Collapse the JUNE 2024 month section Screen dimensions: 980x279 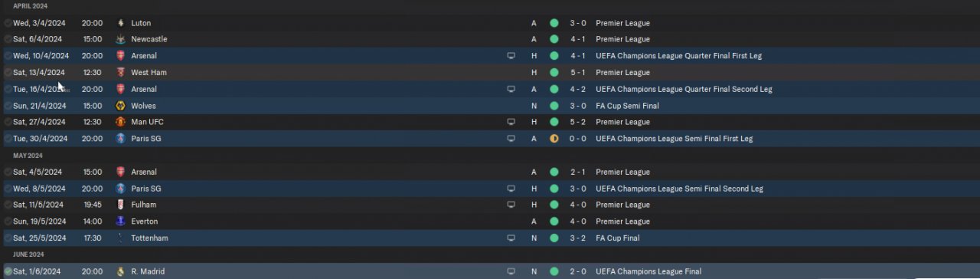point(28,254)
